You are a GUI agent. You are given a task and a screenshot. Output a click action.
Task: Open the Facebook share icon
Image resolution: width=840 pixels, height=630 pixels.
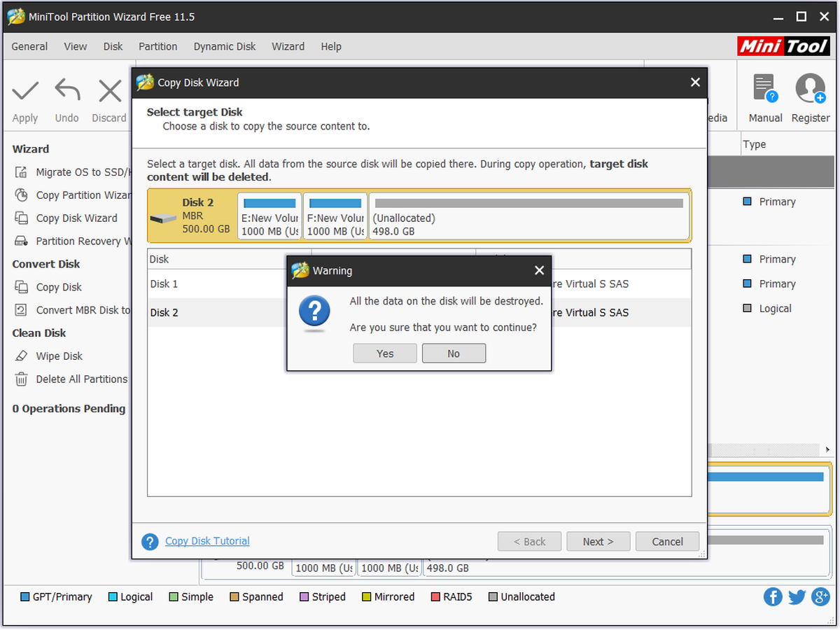773,597
